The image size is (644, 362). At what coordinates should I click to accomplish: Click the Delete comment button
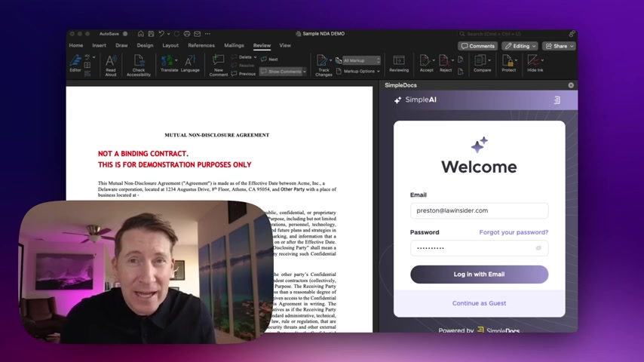pos(241,57)
